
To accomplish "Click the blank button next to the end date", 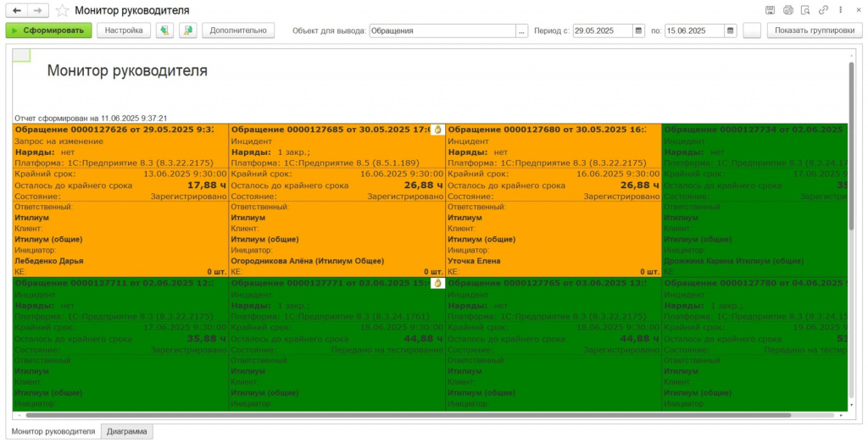I will click(x=752, y=30).
